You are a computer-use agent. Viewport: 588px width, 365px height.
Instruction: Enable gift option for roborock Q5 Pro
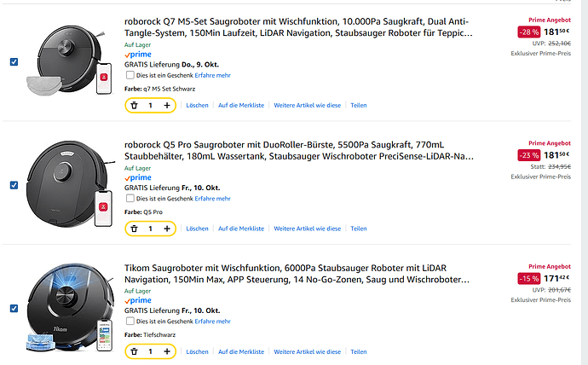click(130, 198)
